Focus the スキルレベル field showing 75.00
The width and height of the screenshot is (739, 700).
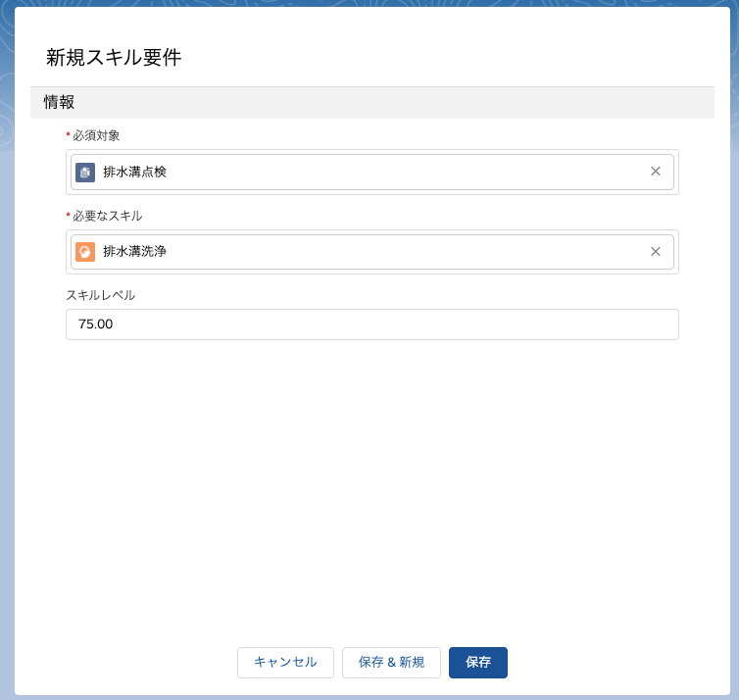371,325
